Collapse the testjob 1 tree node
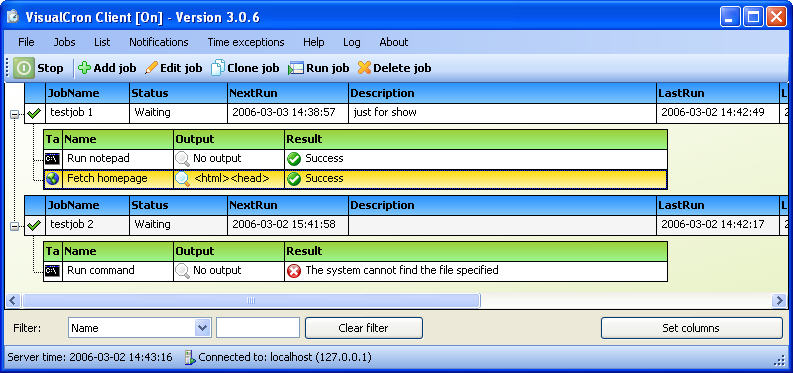The width and height of the screenshot is (793, 373). (x=14, y=115)
